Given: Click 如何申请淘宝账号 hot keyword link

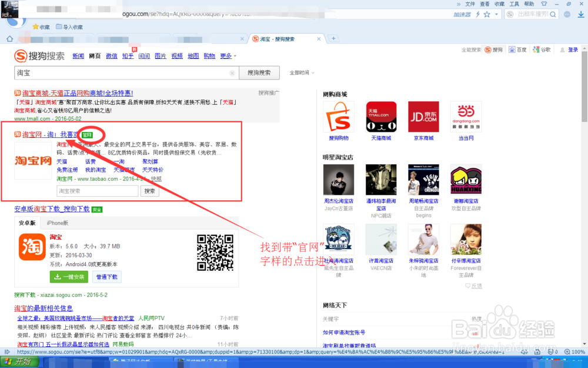Looking at the screenshot, I should pyautogui.click(x=344, y=333).
